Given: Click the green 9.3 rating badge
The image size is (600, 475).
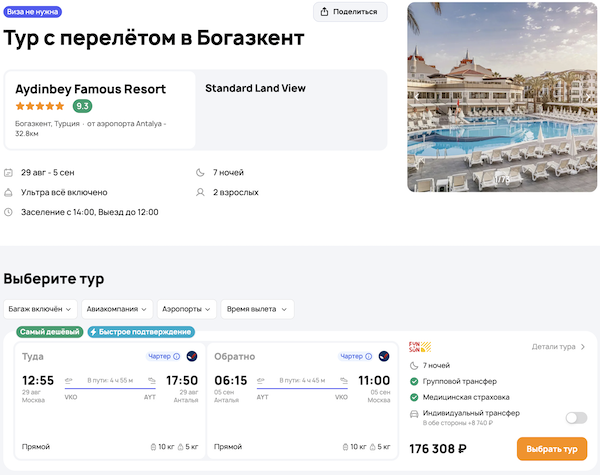Looking at the screenshot, I should (x=83, y=106).
